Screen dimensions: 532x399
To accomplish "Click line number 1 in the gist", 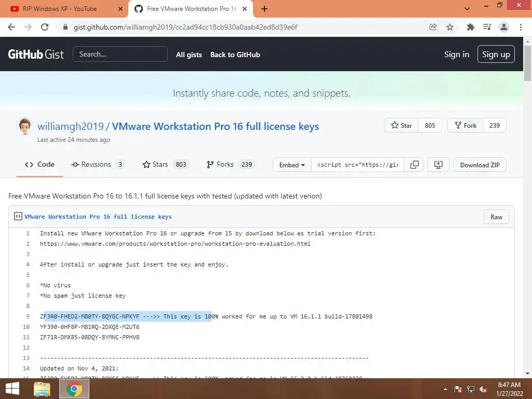I will (28, 233).
